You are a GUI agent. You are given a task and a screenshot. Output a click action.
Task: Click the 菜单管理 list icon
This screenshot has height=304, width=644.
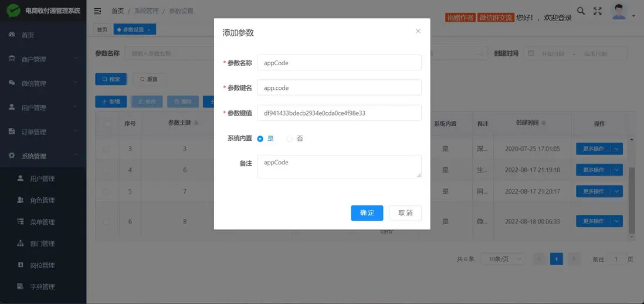point(21,222)
